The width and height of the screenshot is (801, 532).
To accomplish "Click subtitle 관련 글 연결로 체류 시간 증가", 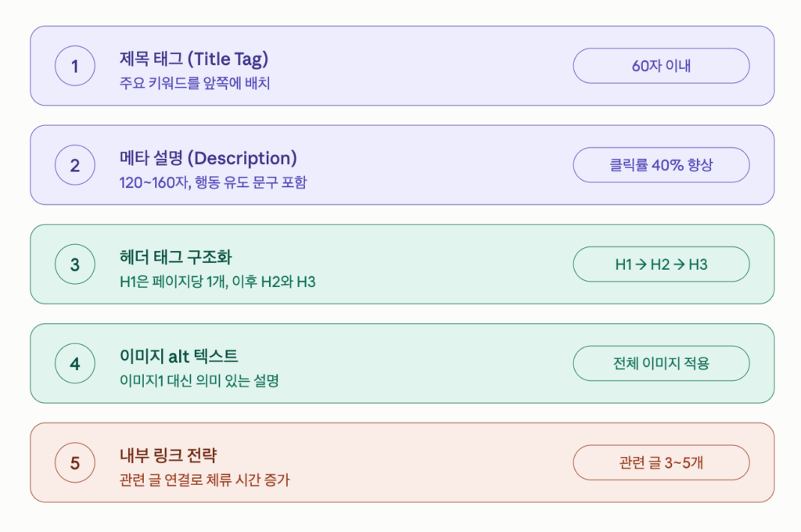I will coord(204,480).
